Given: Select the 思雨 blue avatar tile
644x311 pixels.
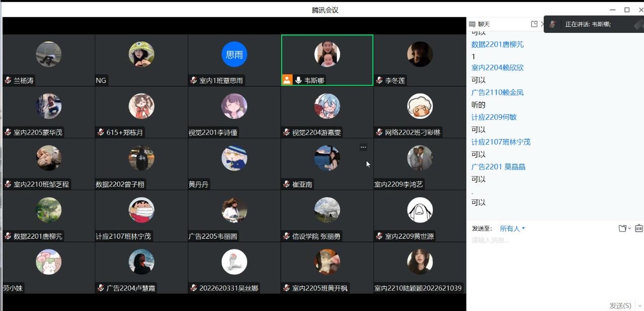Looking at the screenshot, I should point(234,55).
